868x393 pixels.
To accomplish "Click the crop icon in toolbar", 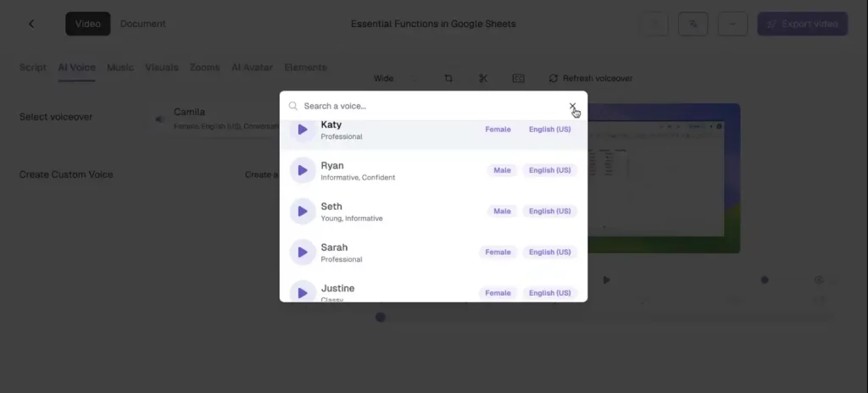I will (x=448, y=79).
